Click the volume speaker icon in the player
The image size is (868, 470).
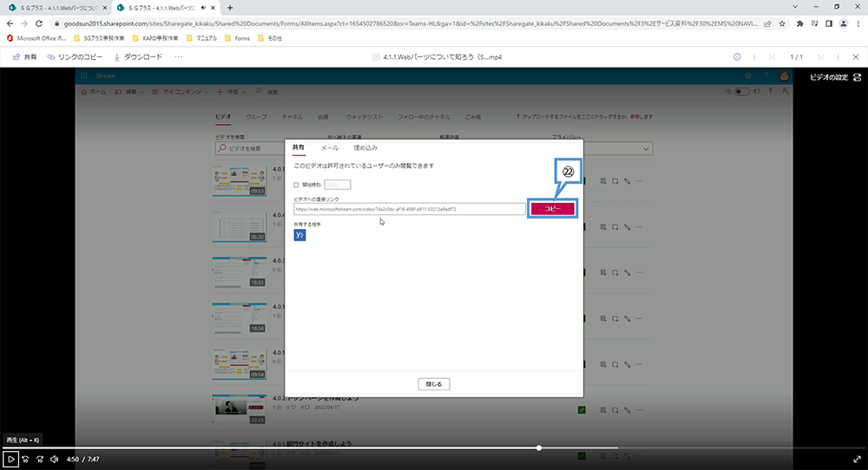[54, 459]
